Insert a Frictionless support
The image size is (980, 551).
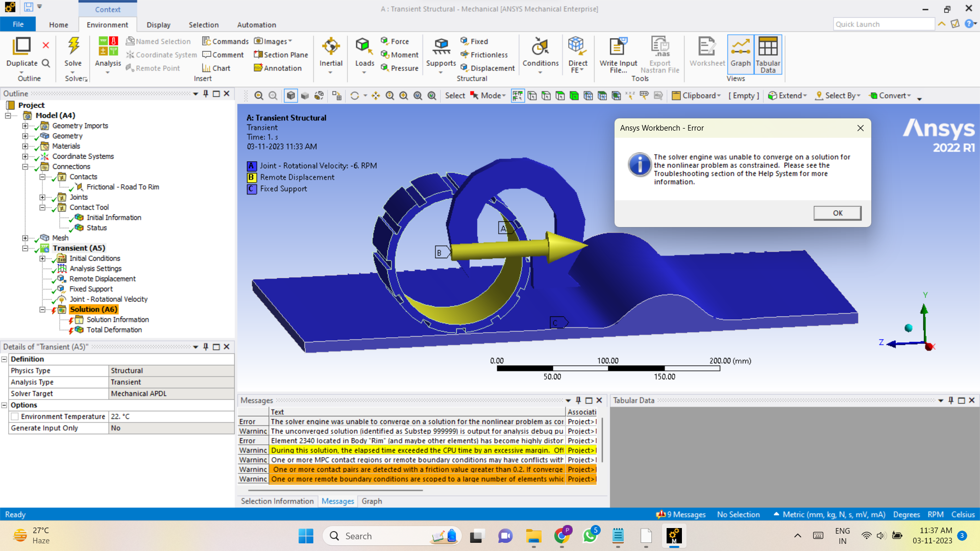(x=484, y=55)
